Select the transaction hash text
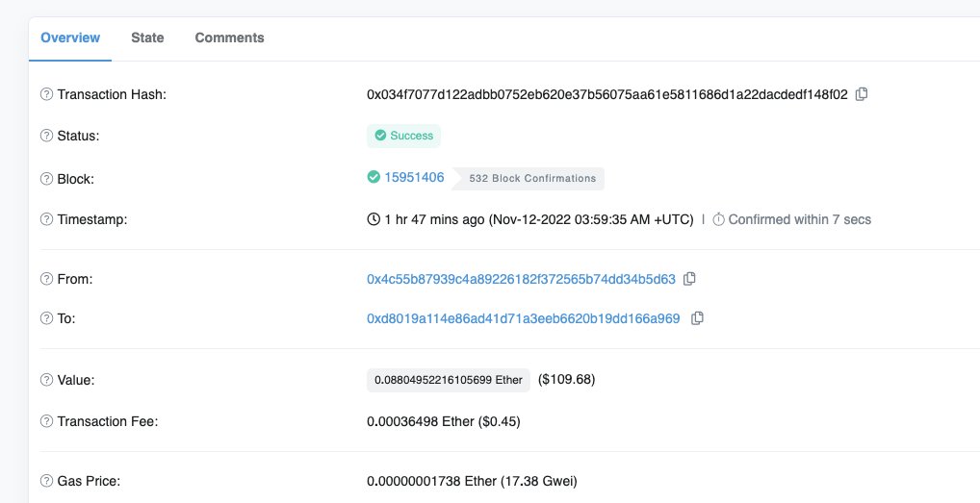 607,94
